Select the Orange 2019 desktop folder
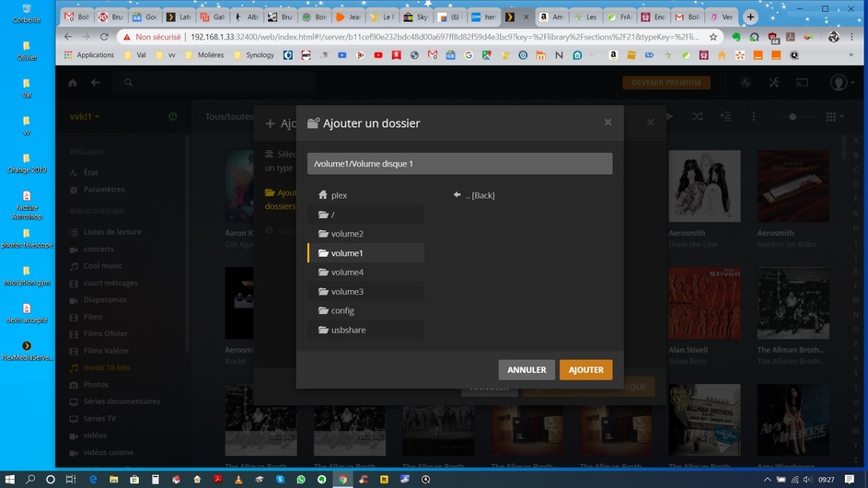The width and height of the screenshot is (868, 488). [27, 164]
